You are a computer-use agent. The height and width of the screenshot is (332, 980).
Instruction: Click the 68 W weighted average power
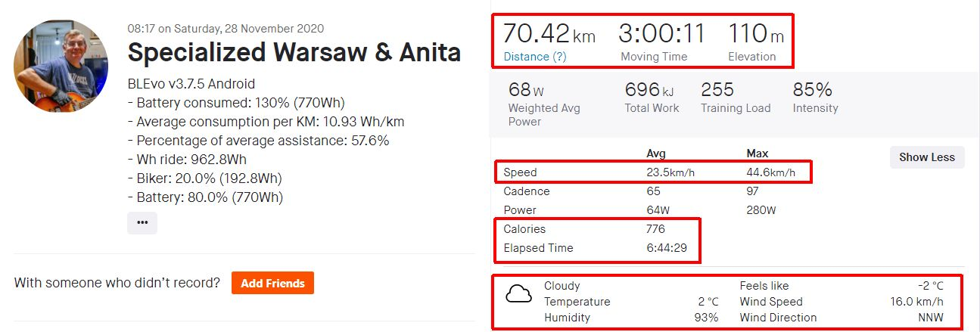pyautogui.click(x=526, y=90)
